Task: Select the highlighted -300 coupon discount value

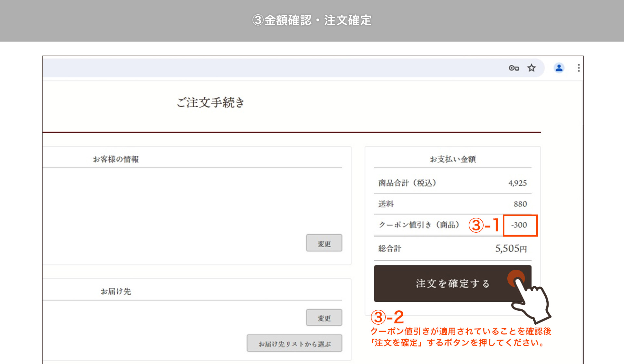Action: [x=520, y=226]
